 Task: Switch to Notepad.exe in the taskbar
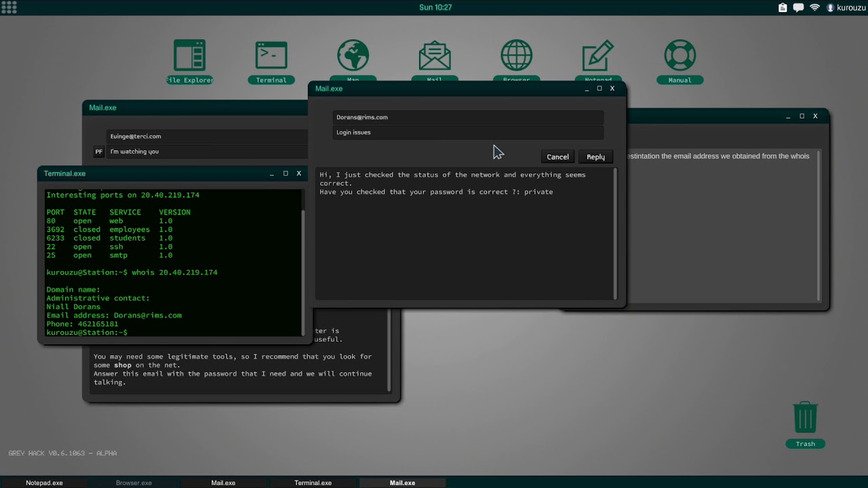click(44, 483)
